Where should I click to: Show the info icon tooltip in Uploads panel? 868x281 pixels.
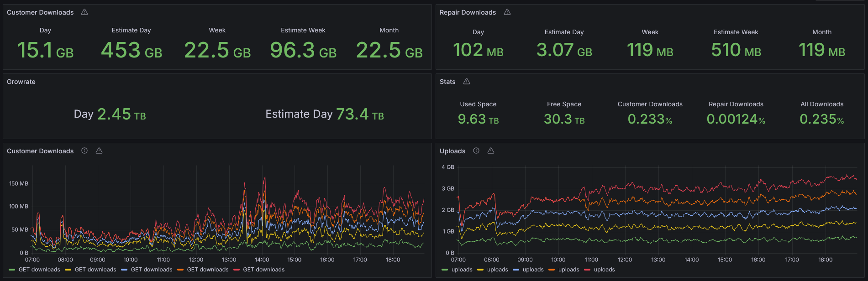click(476, 151)
